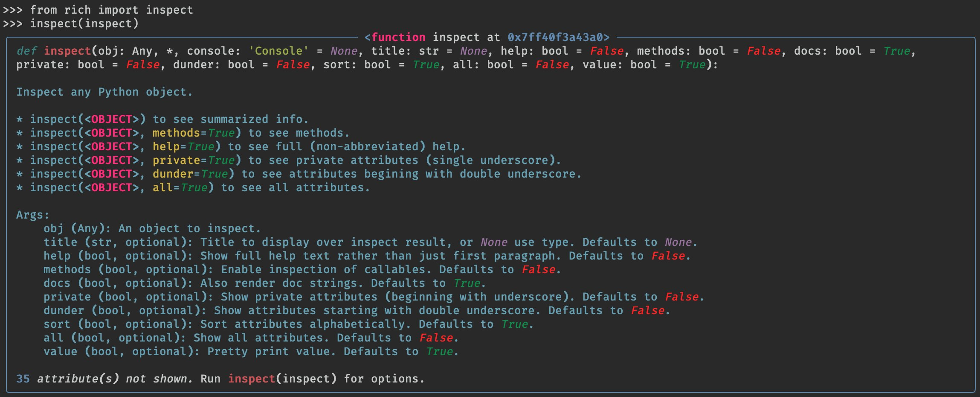980x397 pixels.
Task: Click the 'Args:' heading
Action: click(33, 215)
